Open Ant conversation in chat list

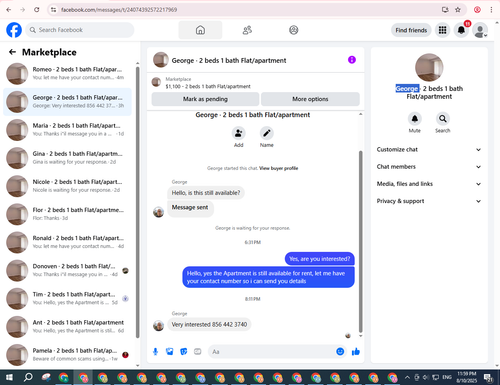tap(67, 327)
